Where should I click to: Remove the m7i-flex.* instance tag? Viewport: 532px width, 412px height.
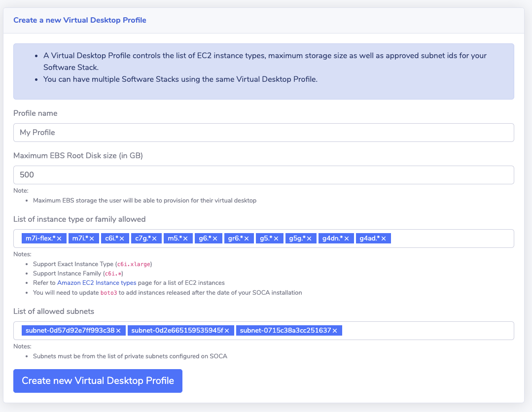click(x=59, y=239)
